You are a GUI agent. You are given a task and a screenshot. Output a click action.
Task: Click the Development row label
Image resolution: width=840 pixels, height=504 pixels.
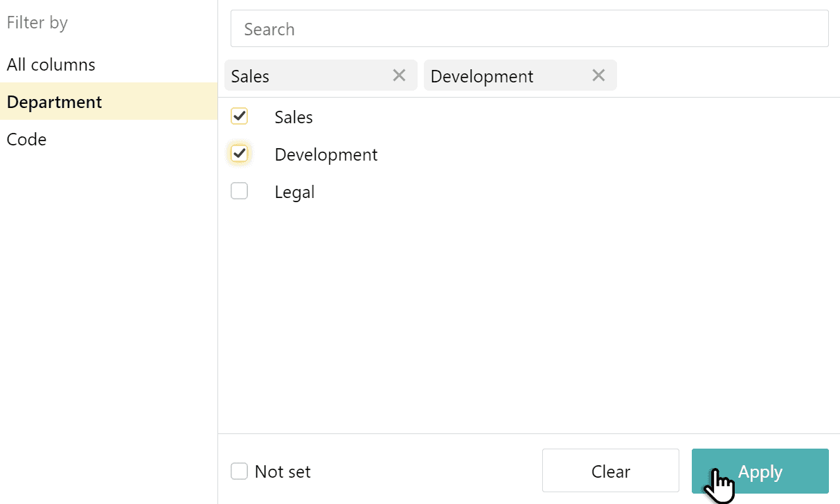[326, 154]
